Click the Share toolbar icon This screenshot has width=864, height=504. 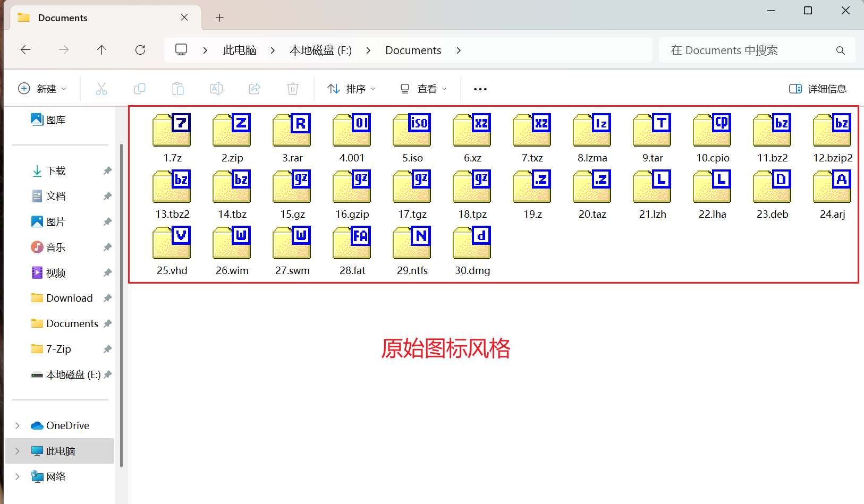tap(255, 89)
